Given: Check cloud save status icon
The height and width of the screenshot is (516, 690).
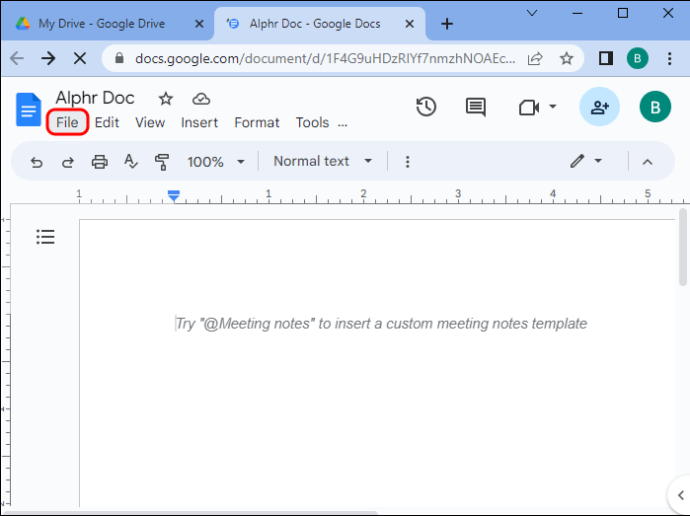Looking at the screenshot, I should 201,99.
